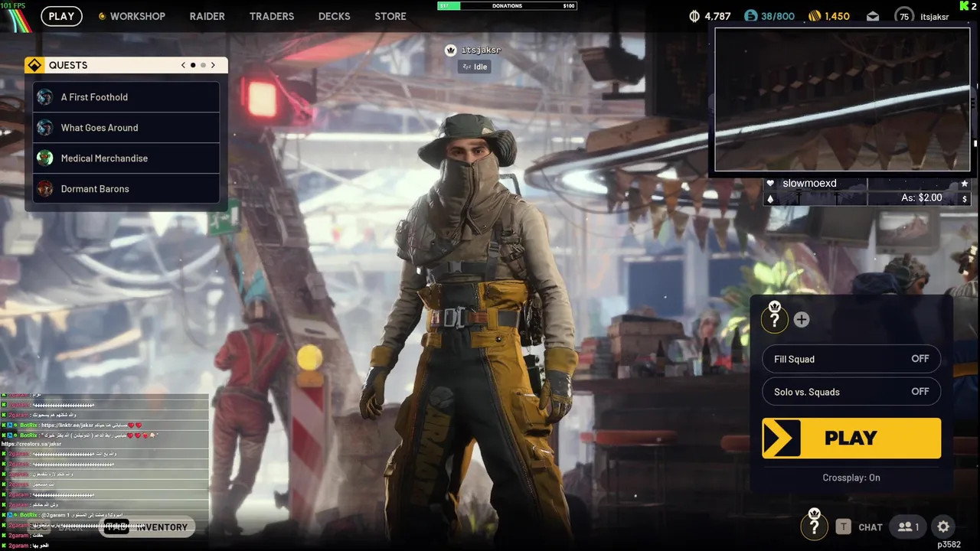Toggle Solo vs. Squads setting
Image resolution: width=980 pixels, height=551 pixels.
coord(851,392)
